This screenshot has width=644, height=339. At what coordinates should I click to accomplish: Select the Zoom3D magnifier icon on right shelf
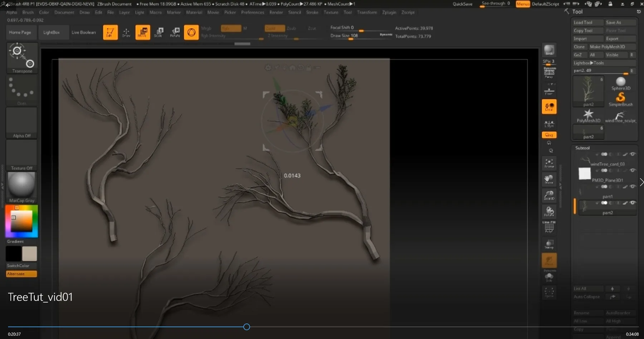(550, 196)
